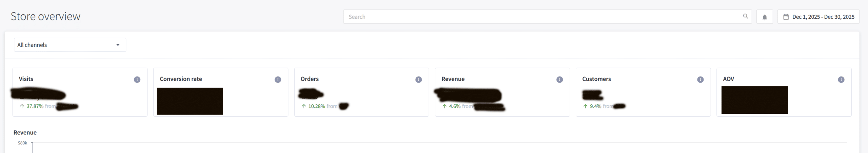
Task: Click the Conversion rate info icon
Action: pyautogui.click(x=278, y=80)
